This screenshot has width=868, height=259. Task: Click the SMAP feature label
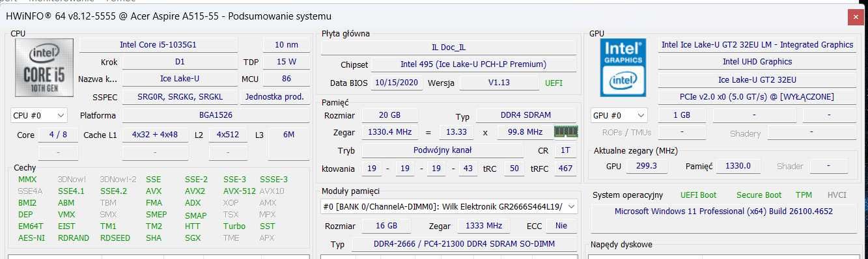195,215
